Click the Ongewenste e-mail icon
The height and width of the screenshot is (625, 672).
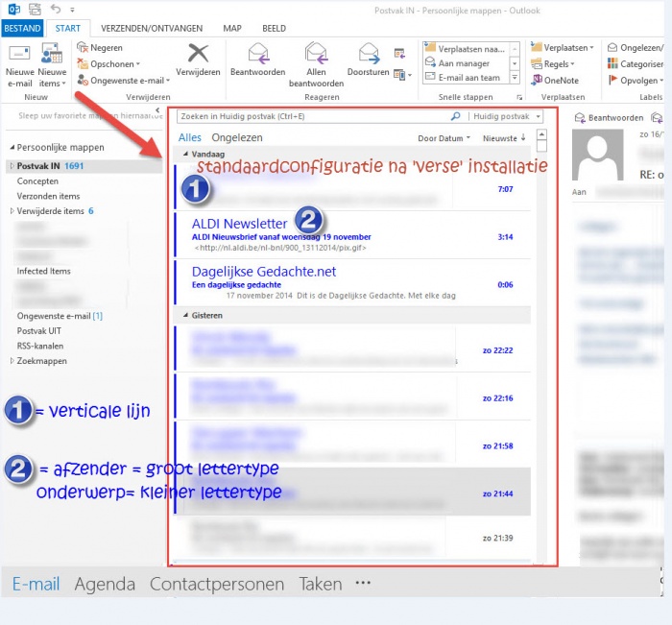click(x=83, y=80)
